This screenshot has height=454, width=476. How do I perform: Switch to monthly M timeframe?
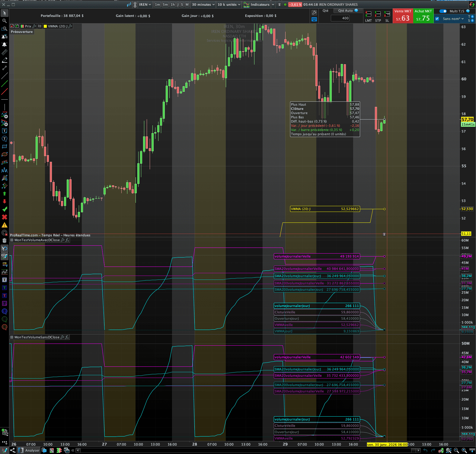coord(187,5)
